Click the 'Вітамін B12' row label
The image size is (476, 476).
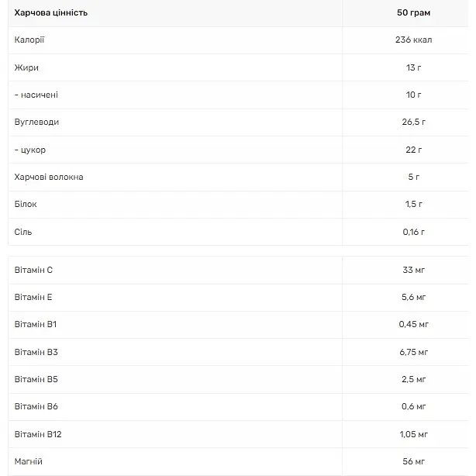coord(38,434)
